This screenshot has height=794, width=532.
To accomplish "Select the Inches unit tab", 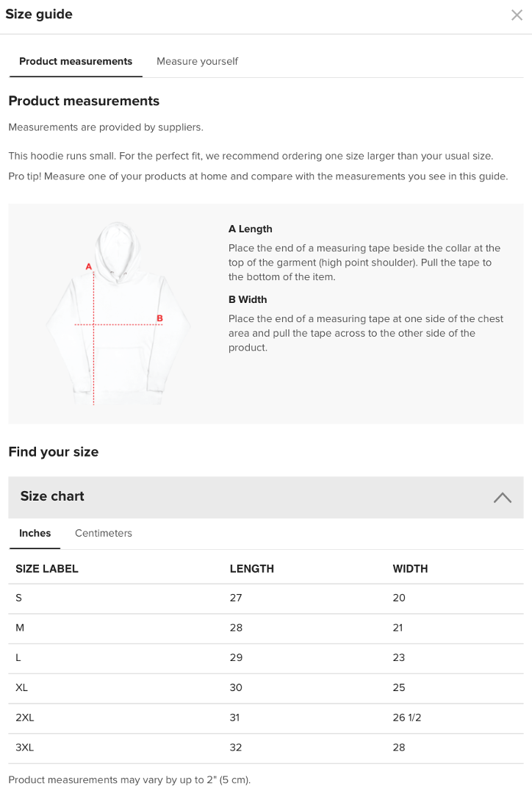I will tap(35, 533).
